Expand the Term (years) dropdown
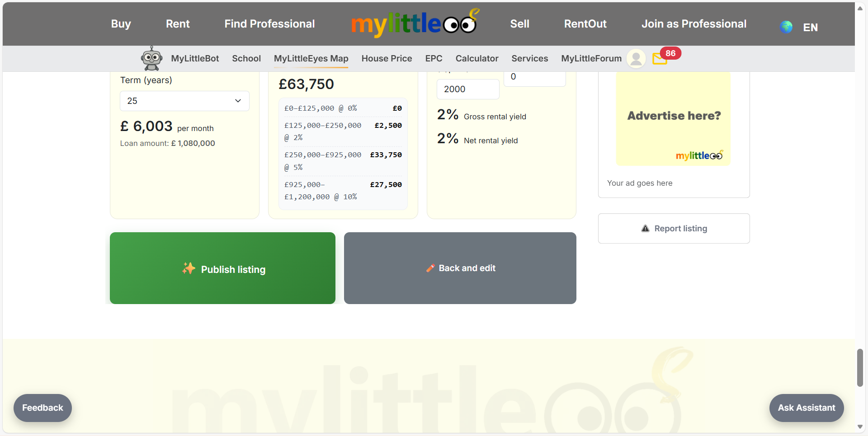Screen dimensions: 868x436 (x=184, y=101)
